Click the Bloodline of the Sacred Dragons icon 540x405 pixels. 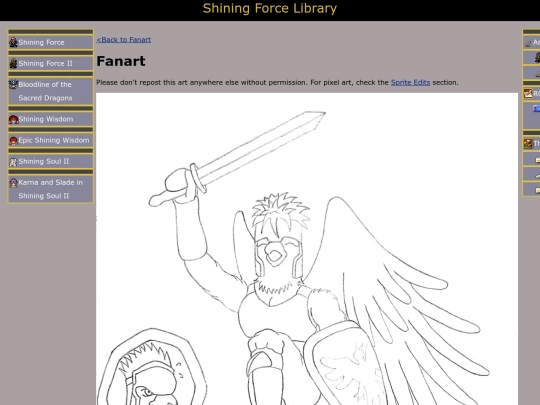click(x=13, y=84)
